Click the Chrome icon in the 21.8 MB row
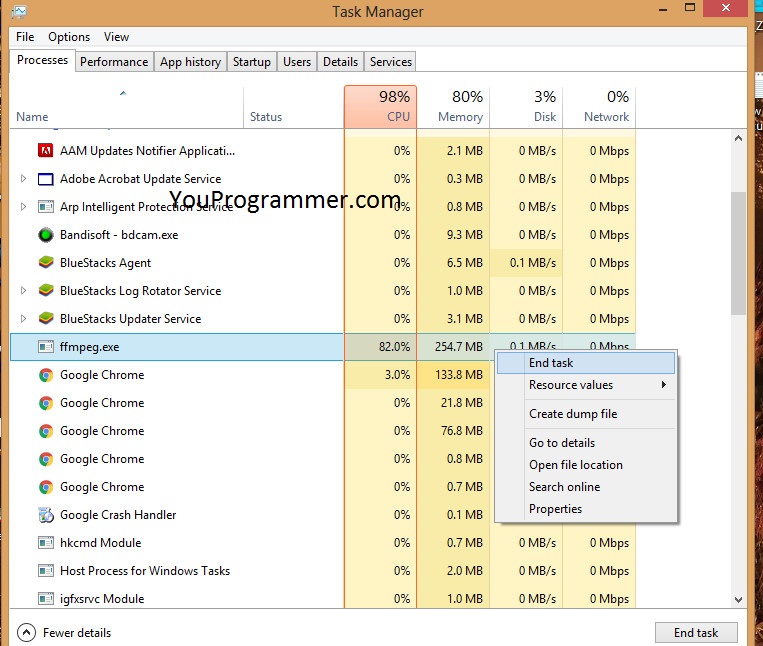 [x=46, y=403]
